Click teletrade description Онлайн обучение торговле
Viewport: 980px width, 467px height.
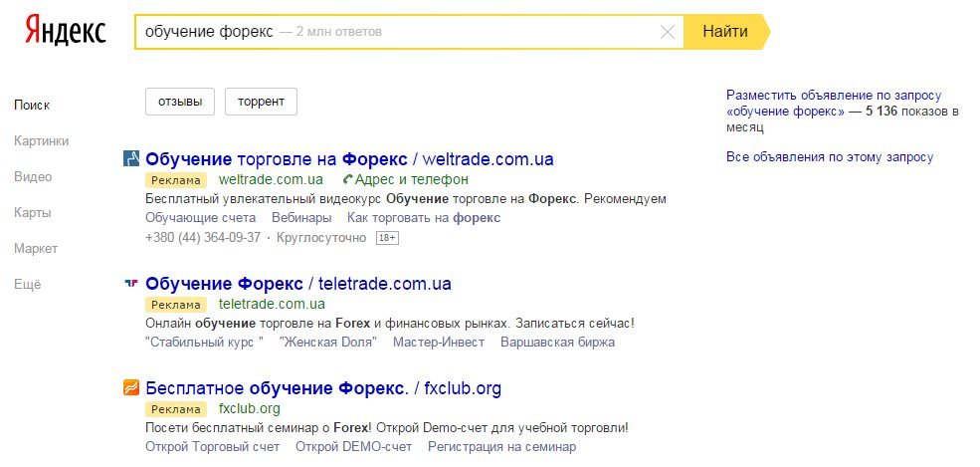pos(390,324)
